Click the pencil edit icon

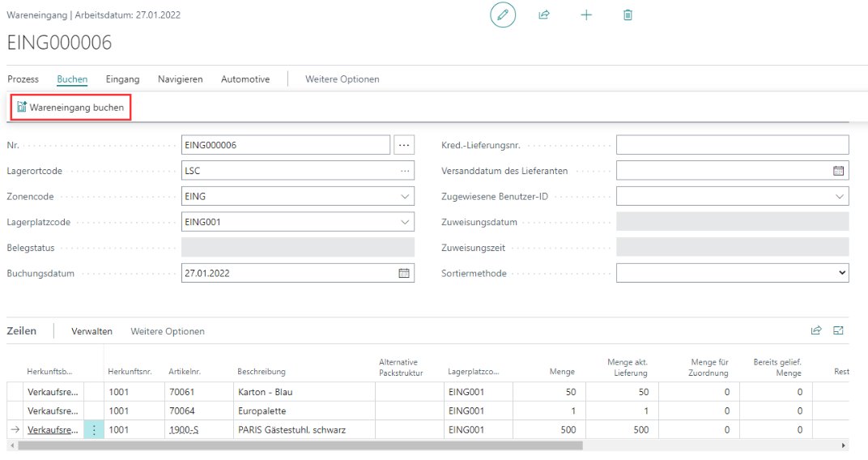[503, 15]
